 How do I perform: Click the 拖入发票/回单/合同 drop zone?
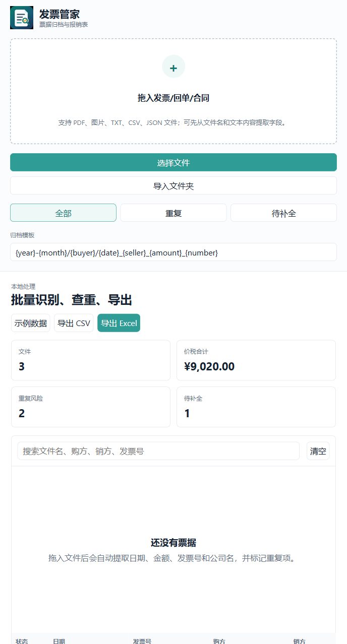click(173, 91)
